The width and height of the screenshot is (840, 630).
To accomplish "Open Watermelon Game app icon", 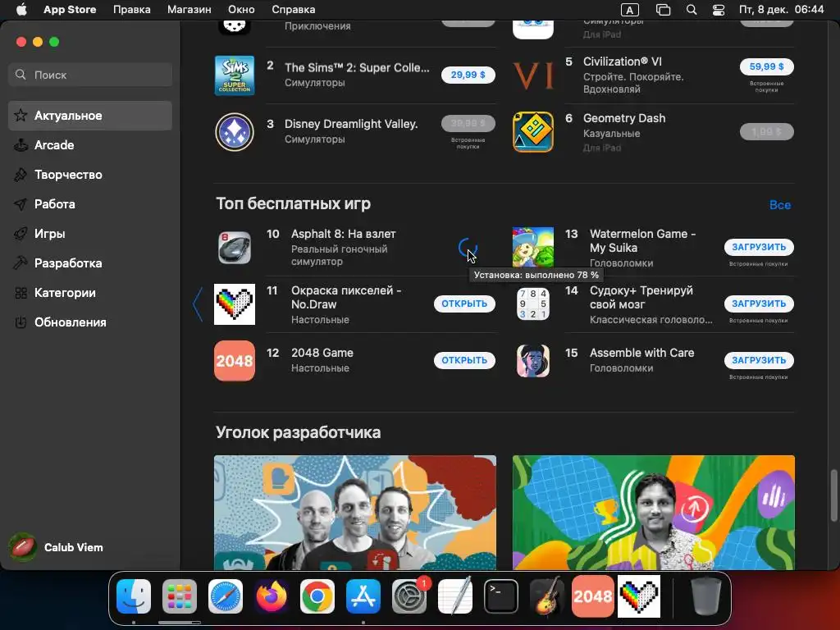I will coord(533,248).
